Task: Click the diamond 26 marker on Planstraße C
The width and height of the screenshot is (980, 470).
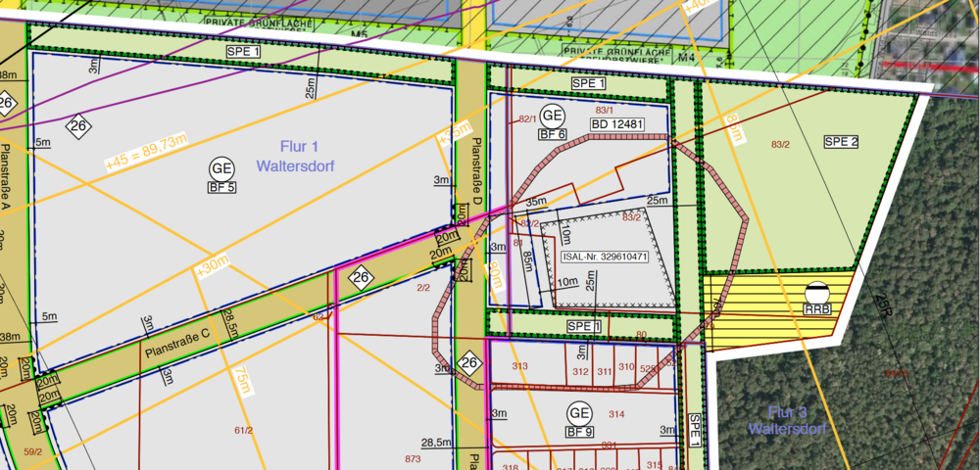Action: point(361,276)
